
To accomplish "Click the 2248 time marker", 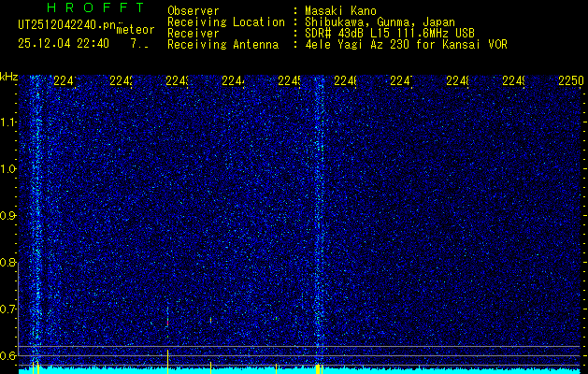I will (x=457, y=81).
